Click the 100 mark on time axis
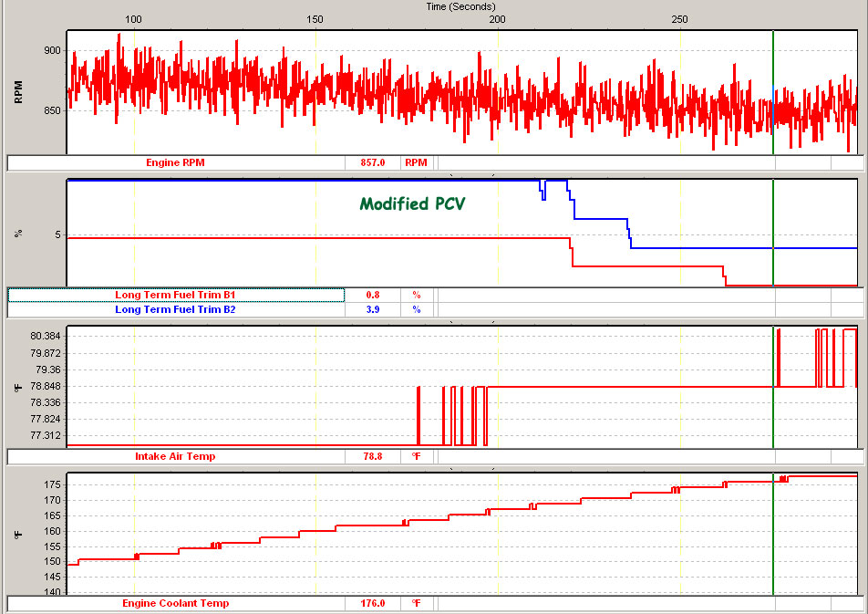868x614 pixels. pyautogui.click(x=133, y=19)
